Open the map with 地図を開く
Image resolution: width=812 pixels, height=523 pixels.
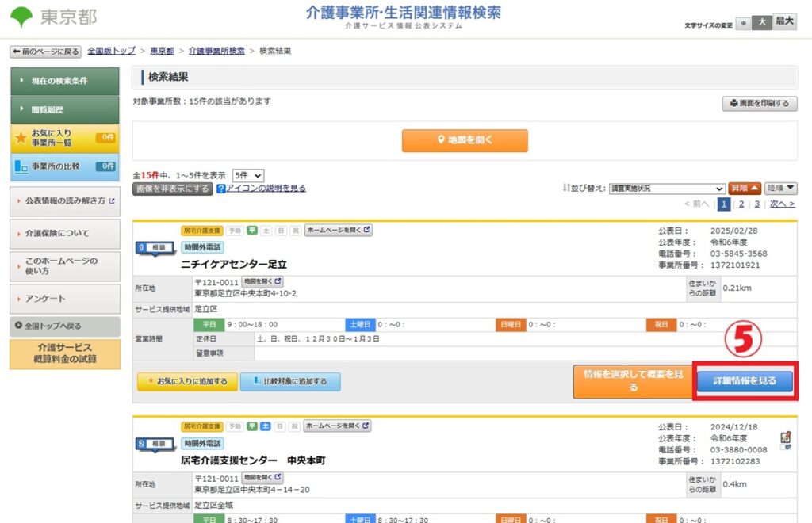click(465, 141)
